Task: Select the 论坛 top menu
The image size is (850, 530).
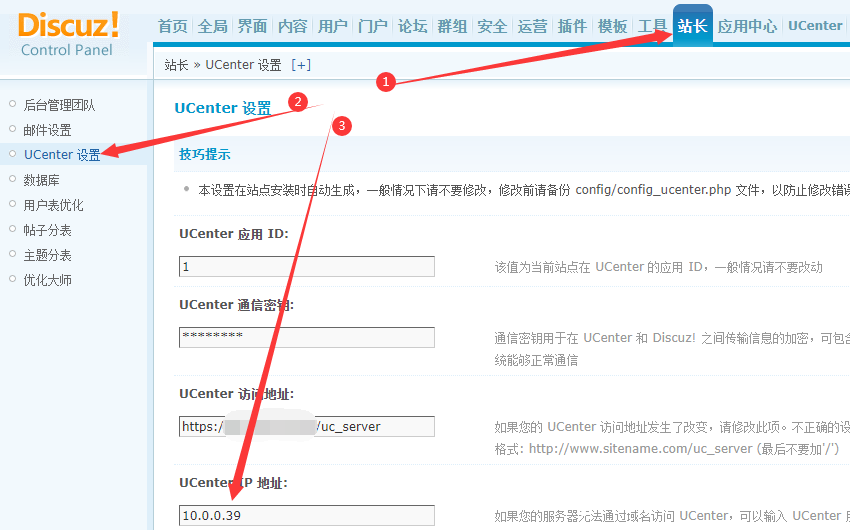Action: coord(412,27)
